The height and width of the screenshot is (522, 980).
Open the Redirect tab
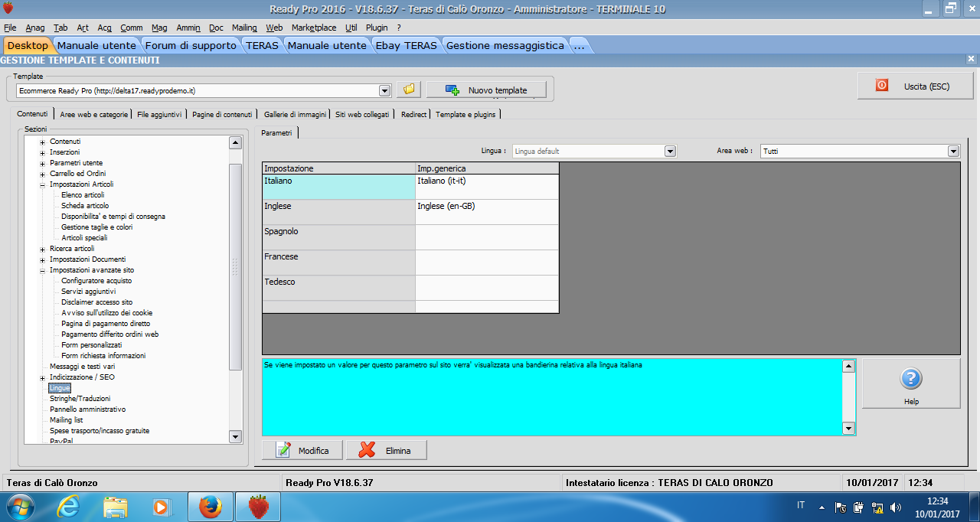(413, 114)
